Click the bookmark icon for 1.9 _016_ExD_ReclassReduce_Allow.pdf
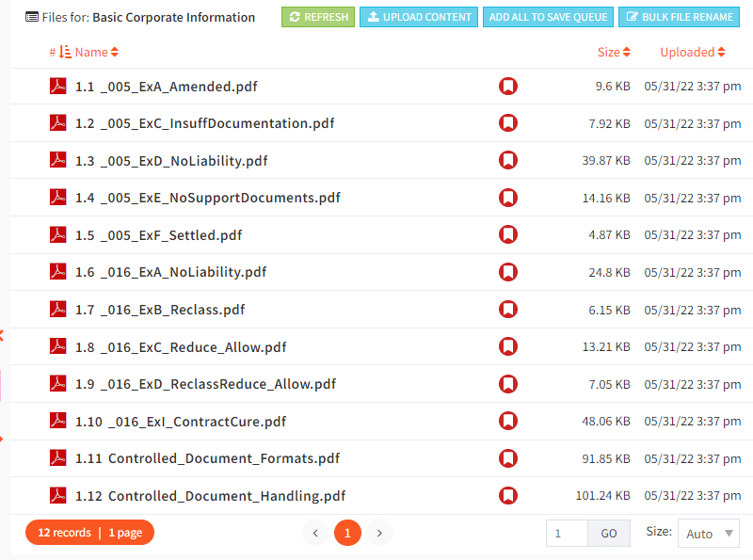The width and height of the screenshot is (753, 560). [508, 384]
